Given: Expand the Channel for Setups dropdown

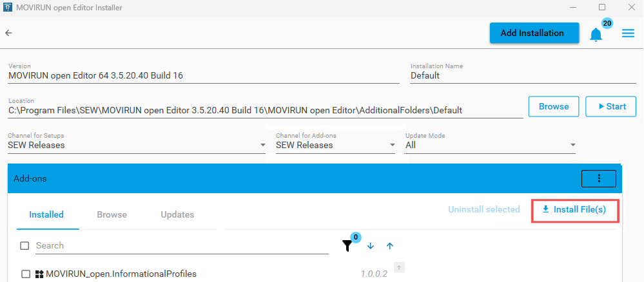Looking at the screenshot, I should (x=262, y=146).
